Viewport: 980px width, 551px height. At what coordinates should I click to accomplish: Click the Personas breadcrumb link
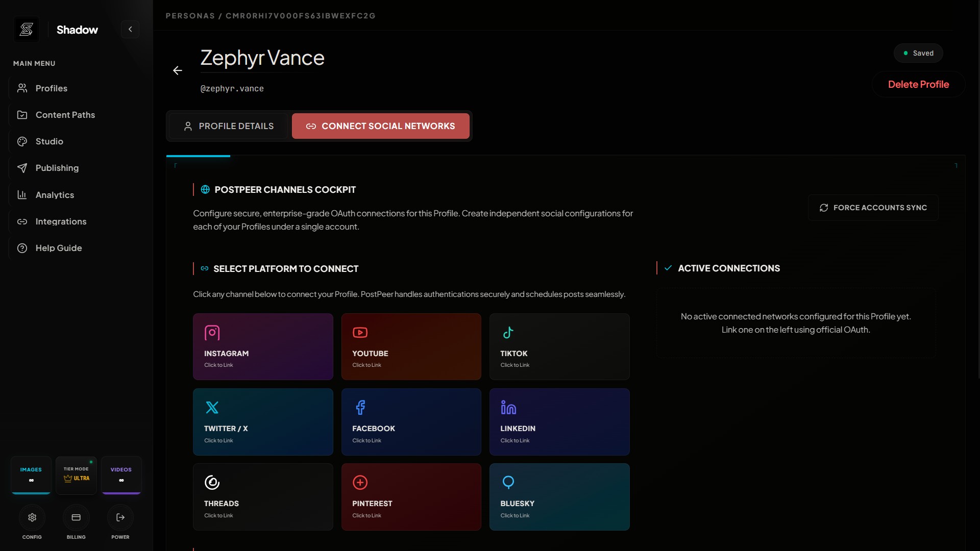(190, 16)
